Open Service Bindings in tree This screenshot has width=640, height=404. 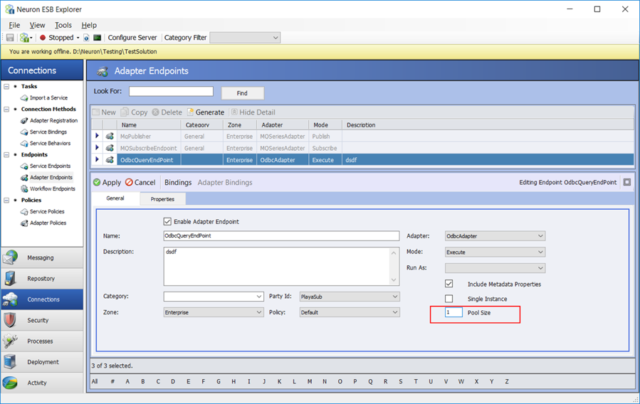click(x=48, y=132)
